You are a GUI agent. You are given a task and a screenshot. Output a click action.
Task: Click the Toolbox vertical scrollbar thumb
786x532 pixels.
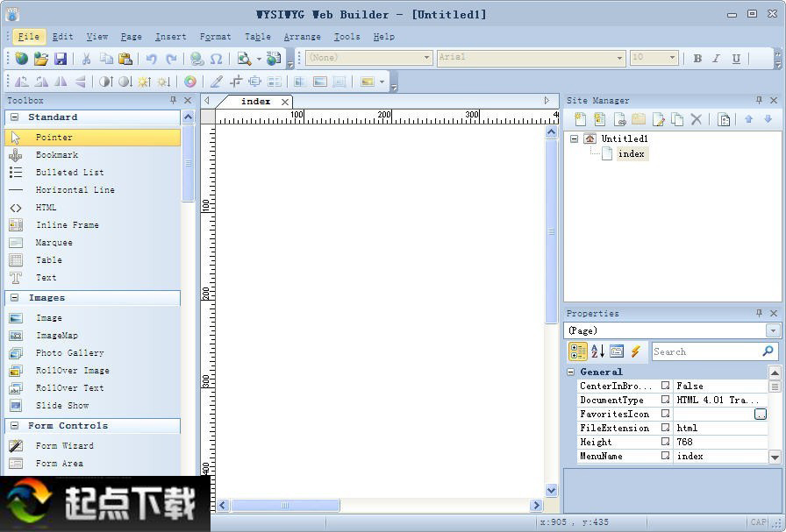tap(188, 163)
